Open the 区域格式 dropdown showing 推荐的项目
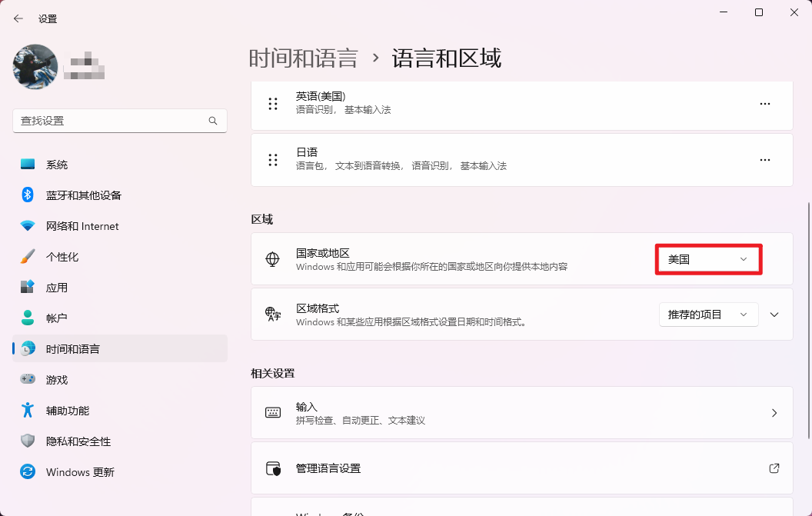This screenshot has height=516, width=812. coord(707,314)
